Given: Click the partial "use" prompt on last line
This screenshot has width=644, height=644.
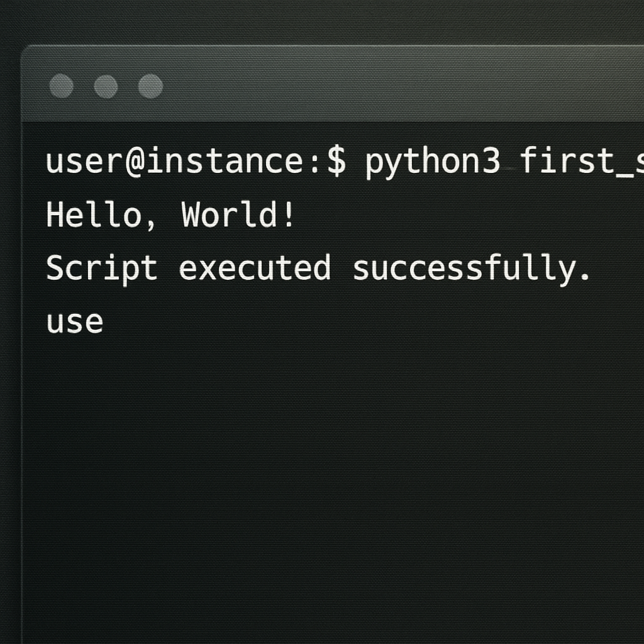Looking at the screenshot, I should point(75,322).
